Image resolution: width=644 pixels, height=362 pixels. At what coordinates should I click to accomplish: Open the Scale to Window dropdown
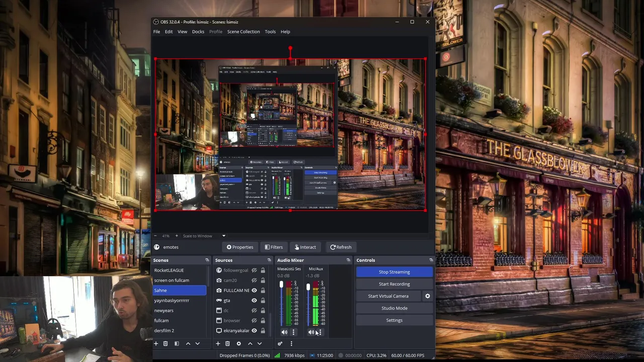pyautogui.click(x=204, y=236)
